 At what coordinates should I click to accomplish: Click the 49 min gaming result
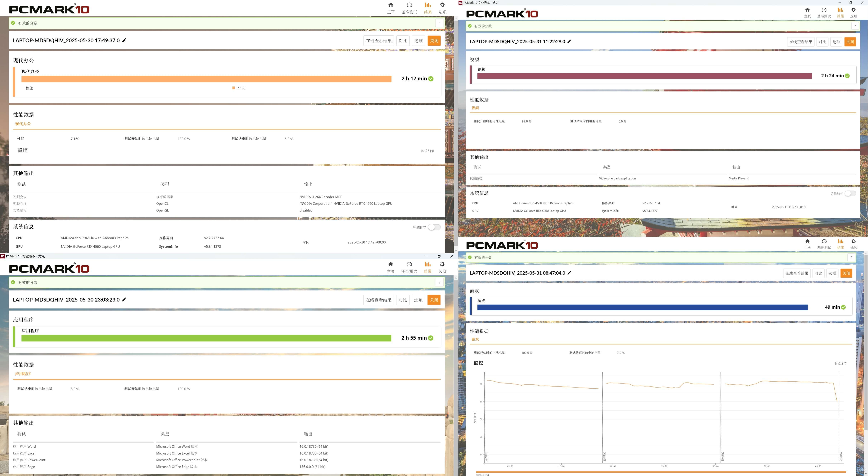tap(832, 307)
